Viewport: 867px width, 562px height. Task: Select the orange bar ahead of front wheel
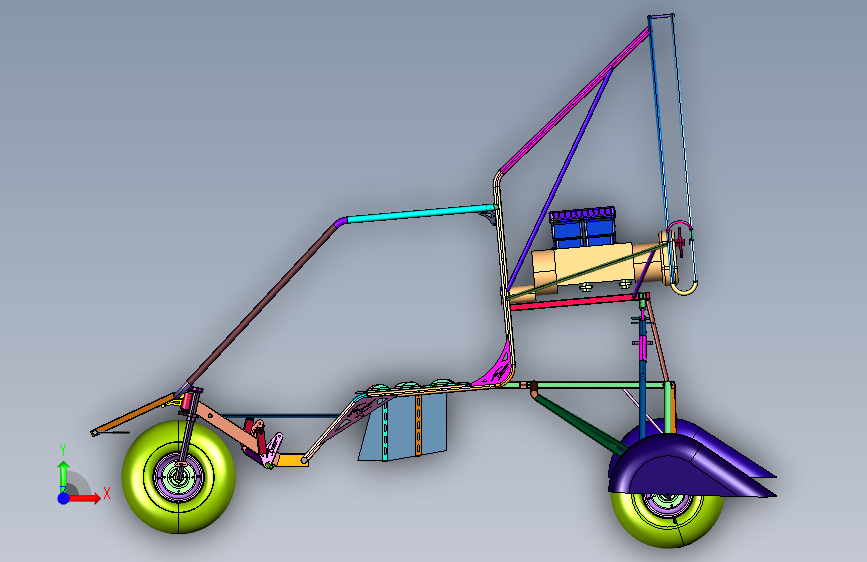click(134, 414)
